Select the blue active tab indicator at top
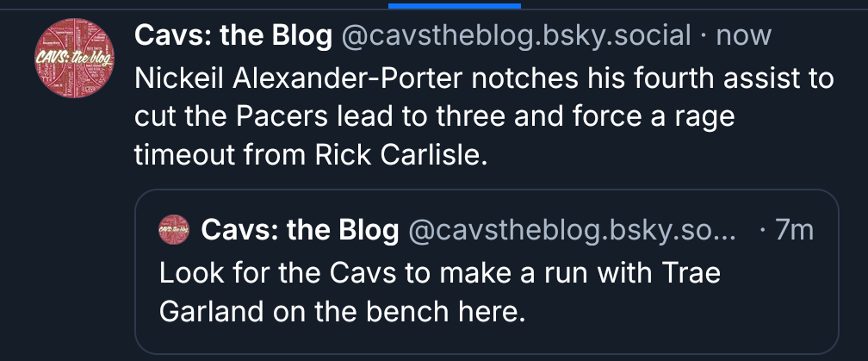This screenshot has height=361, width=868. click(454, 5)
